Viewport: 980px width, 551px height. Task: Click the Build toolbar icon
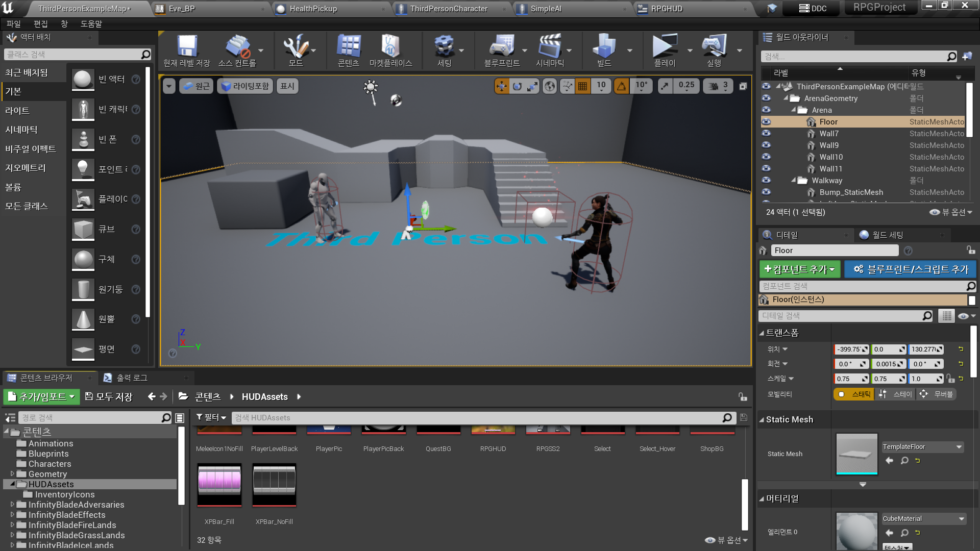604,47
